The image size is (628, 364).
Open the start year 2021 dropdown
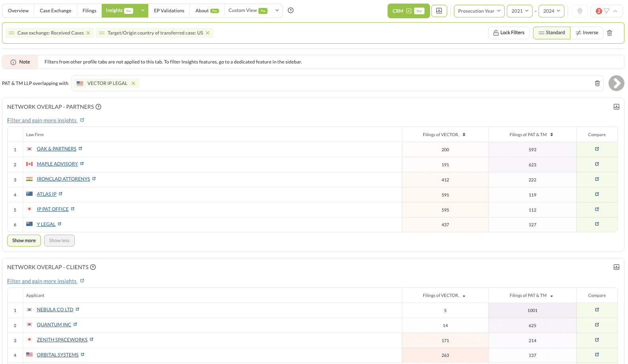[x=520, y=11]
